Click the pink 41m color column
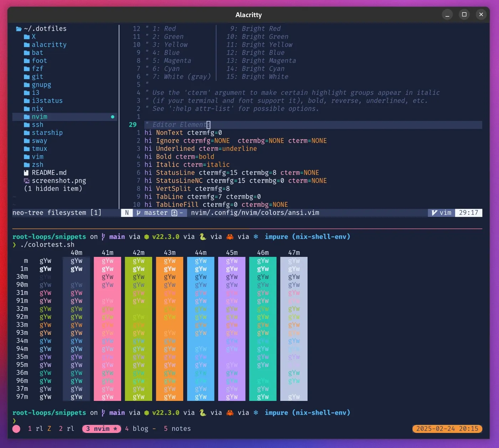 tap(107, 328)
